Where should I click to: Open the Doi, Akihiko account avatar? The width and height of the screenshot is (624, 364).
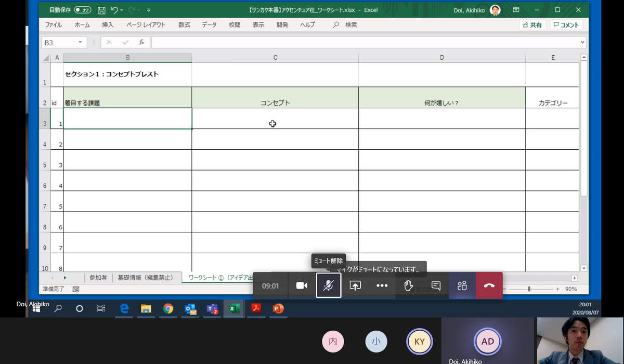click(495, 10)
